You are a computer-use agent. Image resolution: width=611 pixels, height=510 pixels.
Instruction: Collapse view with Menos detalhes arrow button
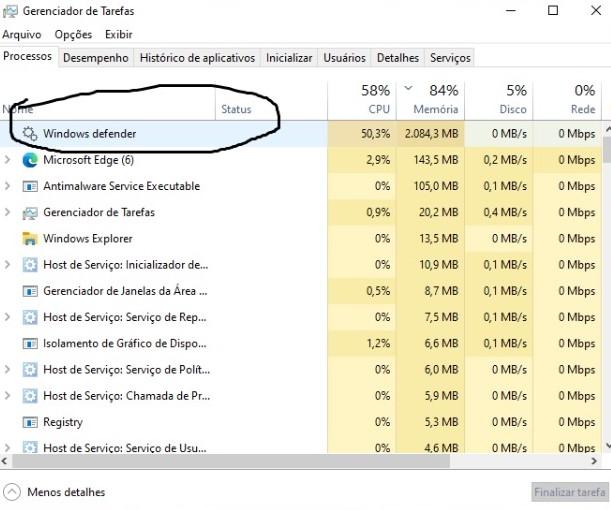12,492
